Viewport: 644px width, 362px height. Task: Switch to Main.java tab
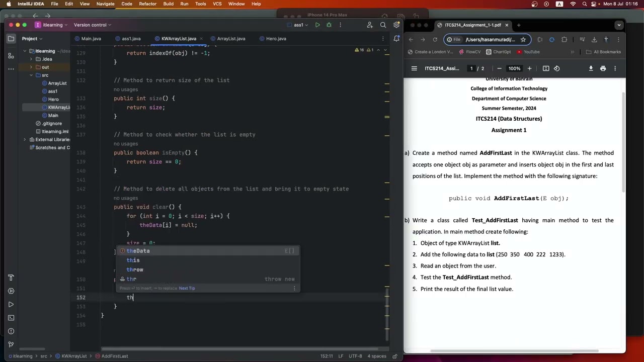[x=88, y=39]
